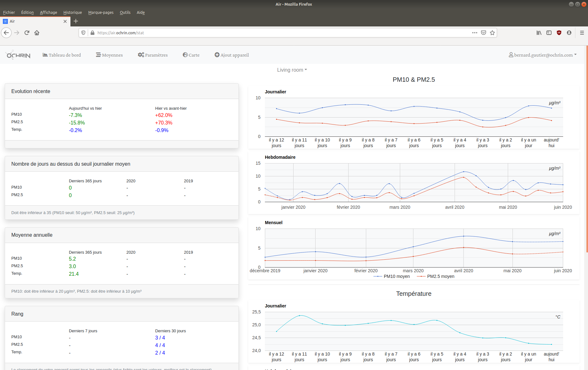The width and height of the screenshot is (588, 370).
Task: Open the Édition menu
Action: click(x=27, y=13)
